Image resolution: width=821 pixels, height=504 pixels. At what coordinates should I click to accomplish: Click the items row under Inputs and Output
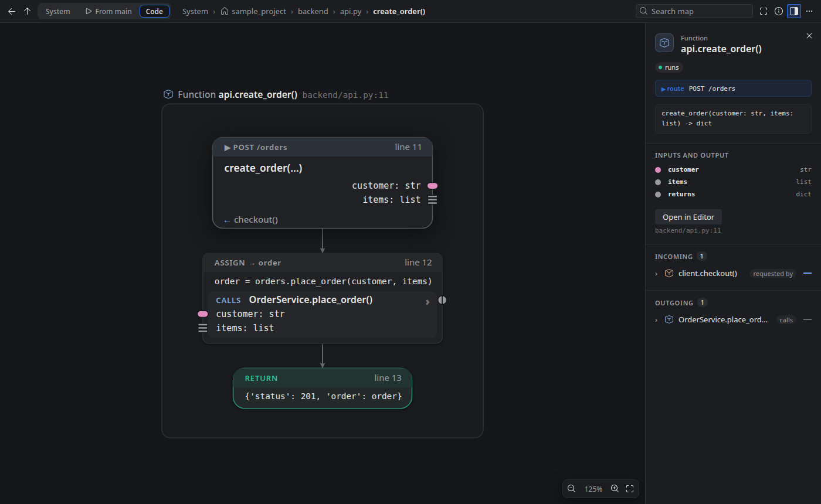click(733, 182)
